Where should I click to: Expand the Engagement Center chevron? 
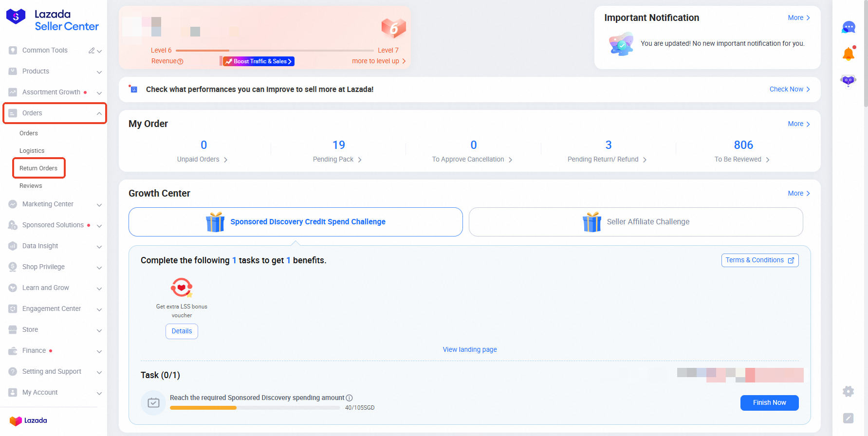(x=99, y=309)
